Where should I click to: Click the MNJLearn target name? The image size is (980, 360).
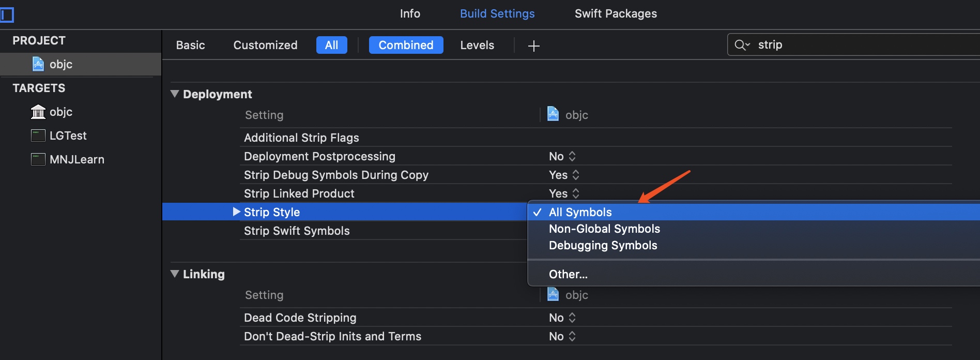(77, 159)
